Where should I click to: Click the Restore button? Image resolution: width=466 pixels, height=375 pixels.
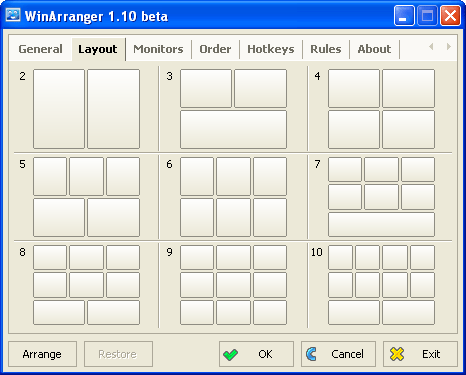pyautogui.click(x=118, y=354)
